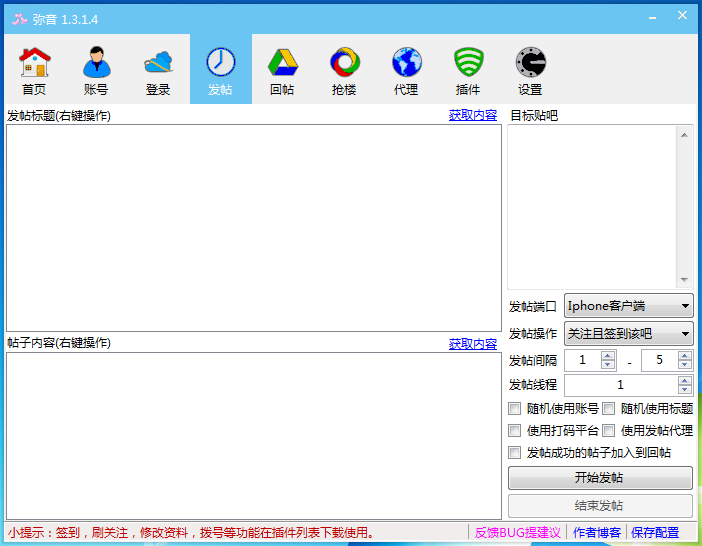
Task: Close the 弥音 window
Action: (x=682, y=16)
